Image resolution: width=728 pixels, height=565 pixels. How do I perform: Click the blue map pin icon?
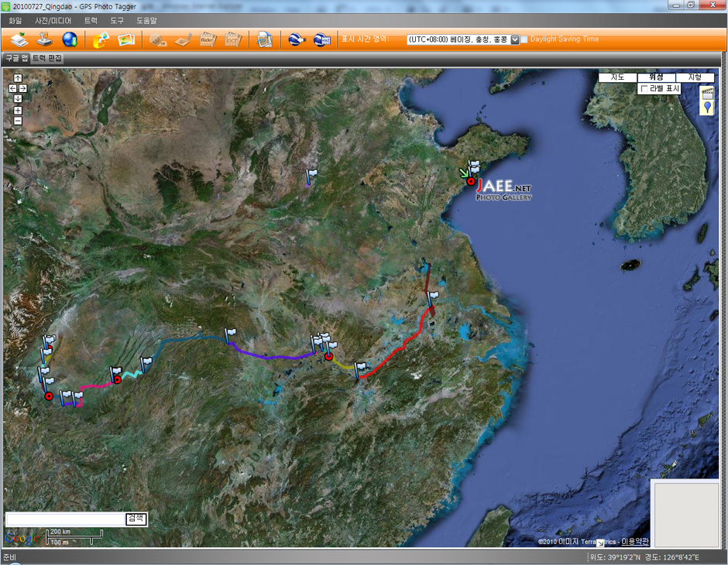pos(706,107)
